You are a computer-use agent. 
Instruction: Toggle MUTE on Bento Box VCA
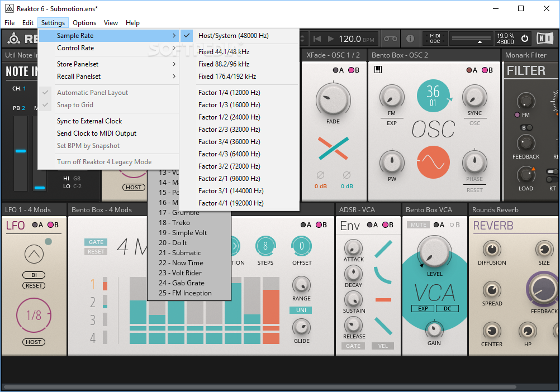pyautogui.click(x=418, y=224)
